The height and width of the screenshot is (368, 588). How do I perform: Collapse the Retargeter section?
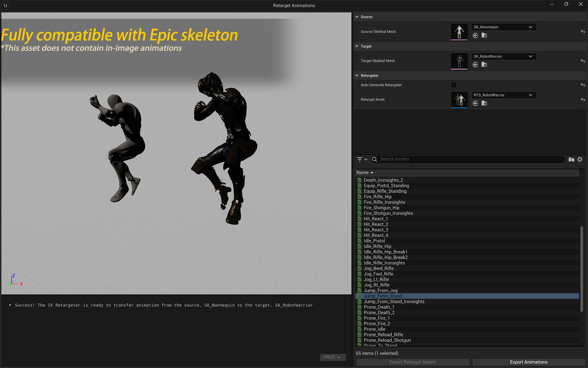357,76
